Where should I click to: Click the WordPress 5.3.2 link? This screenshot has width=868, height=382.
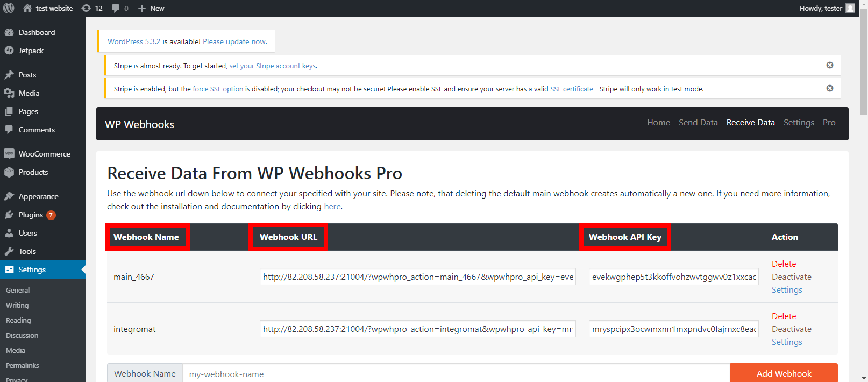point(134,41)
